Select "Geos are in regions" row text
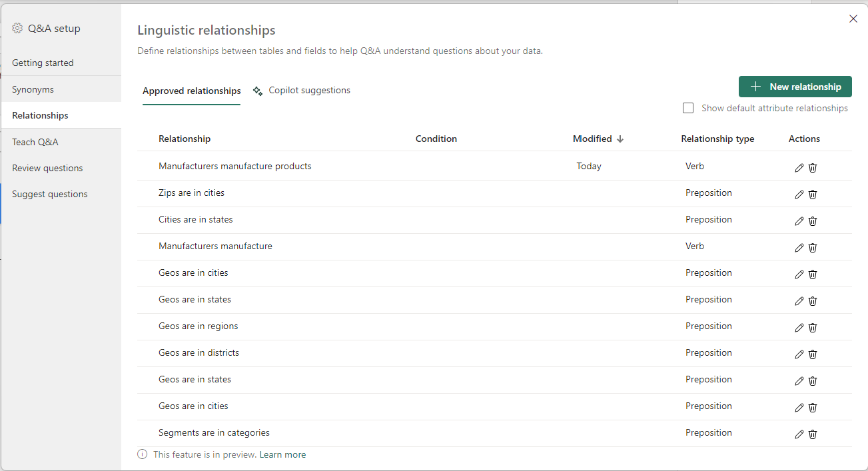The image size is (868, 471). click(x=198, y=326)
